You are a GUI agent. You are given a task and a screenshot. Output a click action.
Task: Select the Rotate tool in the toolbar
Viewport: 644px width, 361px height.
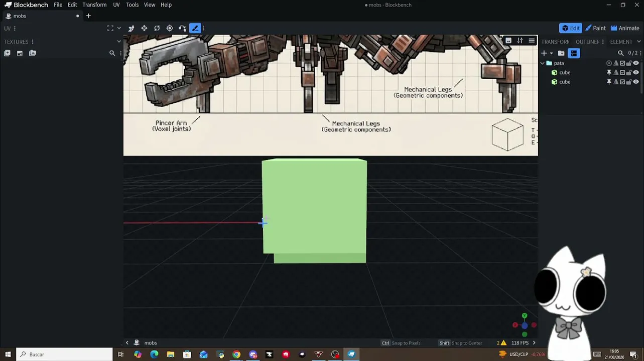157,28
